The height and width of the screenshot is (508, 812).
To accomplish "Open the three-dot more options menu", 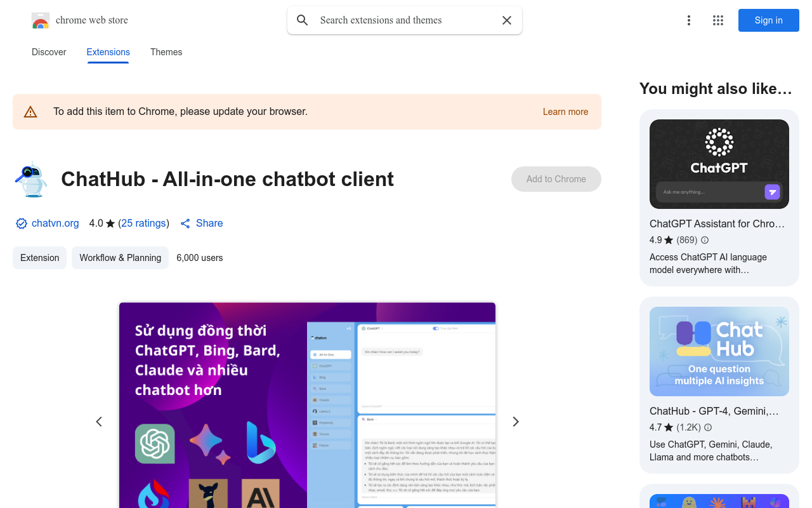I will pos(688,20).
